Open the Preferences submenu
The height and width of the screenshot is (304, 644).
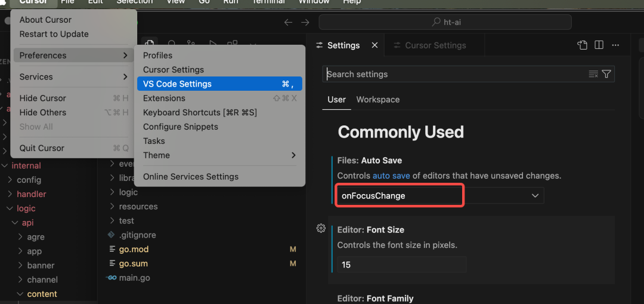click(x=73, y=55)
